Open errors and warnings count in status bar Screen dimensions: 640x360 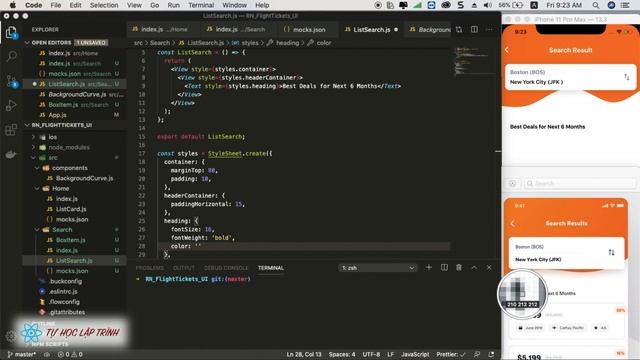tap(70, 354)
